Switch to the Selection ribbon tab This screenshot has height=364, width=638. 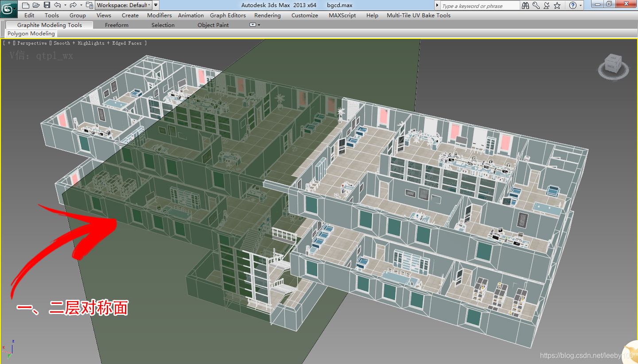163,25
